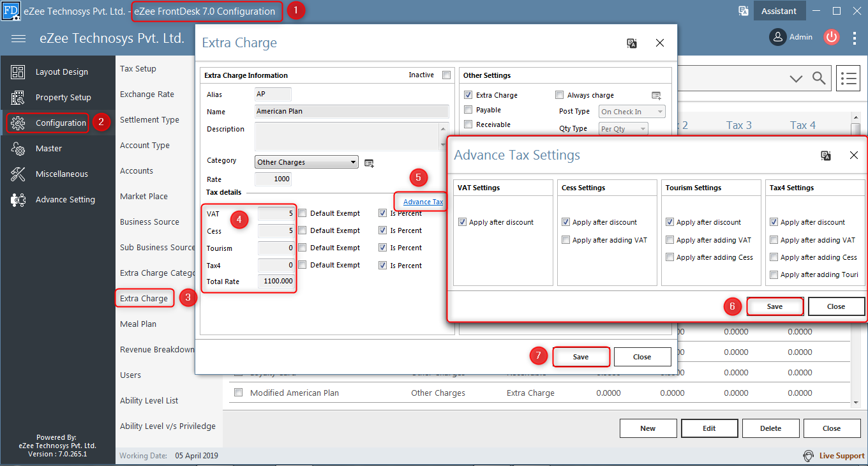The height and width of the screenshot is (466, 868).
Task: Open Exchange Rate menu item
Action: click(x=147, y=94)
